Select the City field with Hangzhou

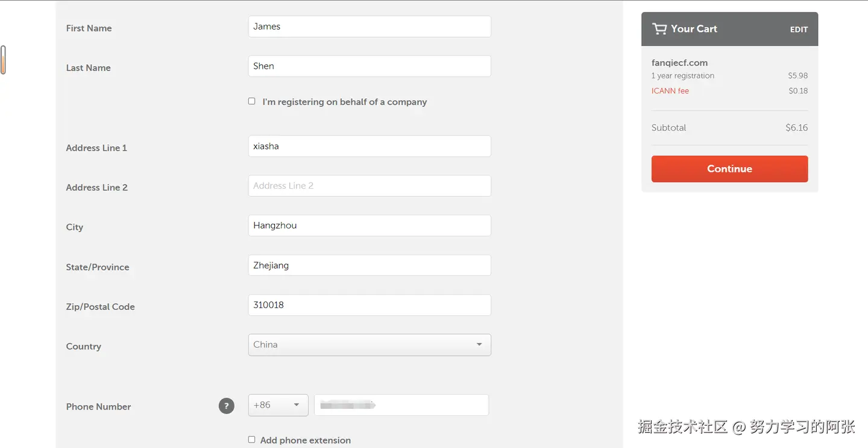coord(370,226)
